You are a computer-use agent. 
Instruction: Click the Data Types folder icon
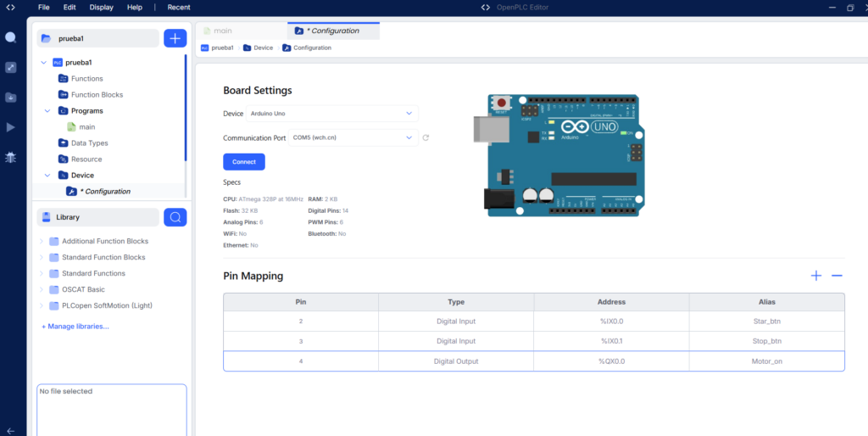pos(63,143)
